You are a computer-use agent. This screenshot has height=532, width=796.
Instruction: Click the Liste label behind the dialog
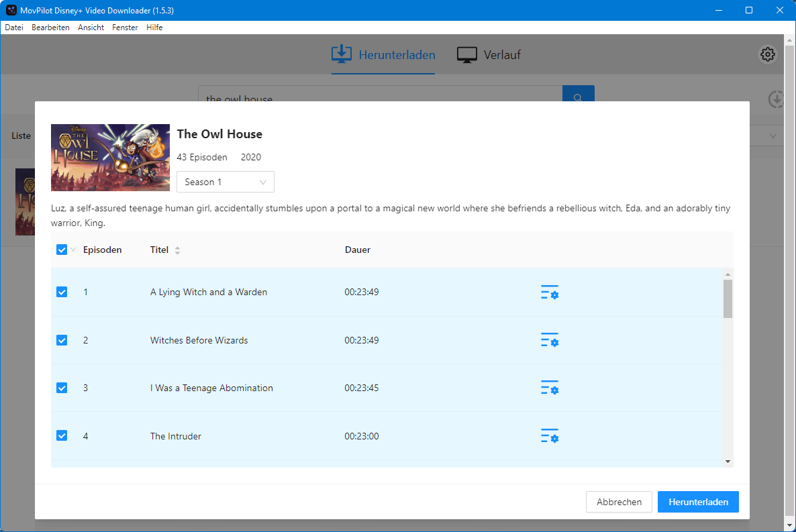(21, 136)
